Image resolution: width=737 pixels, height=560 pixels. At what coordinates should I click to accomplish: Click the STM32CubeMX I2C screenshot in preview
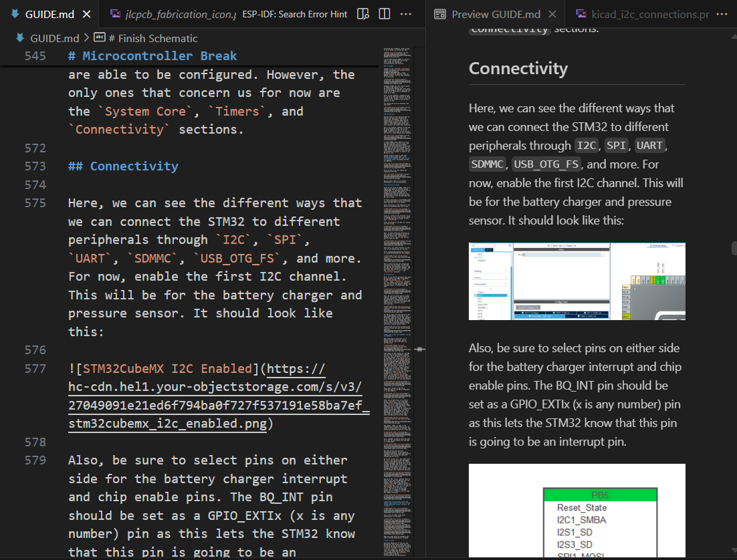pos(576,281)
